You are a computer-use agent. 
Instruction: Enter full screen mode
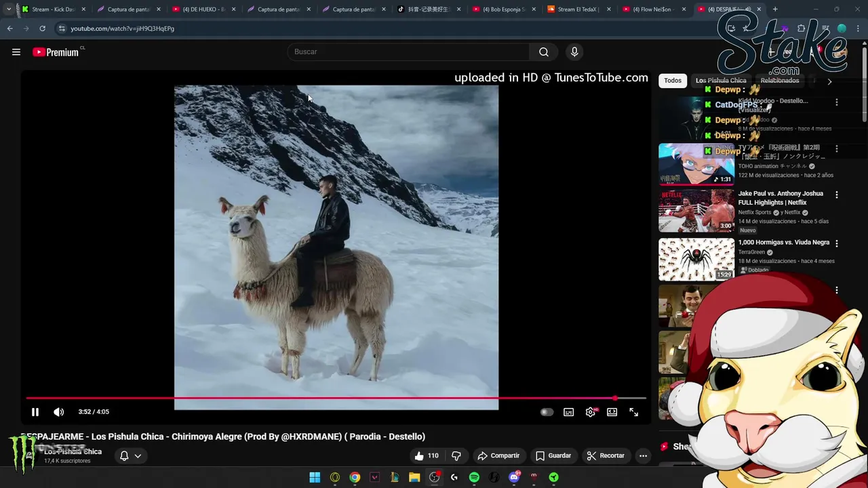point(634,412)
